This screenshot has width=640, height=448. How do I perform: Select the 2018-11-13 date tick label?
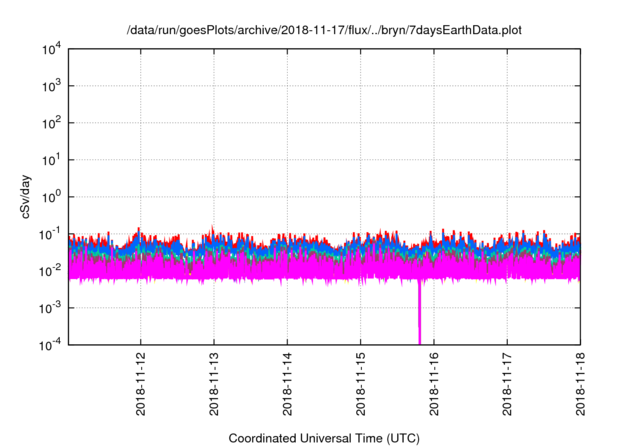pos(213,385)
